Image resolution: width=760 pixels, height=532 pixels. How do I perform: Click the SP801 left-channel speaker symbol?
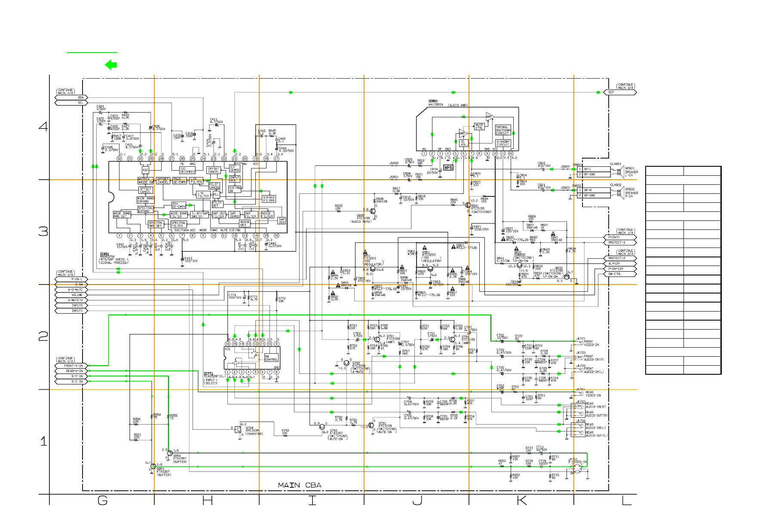tap(620, 172)
